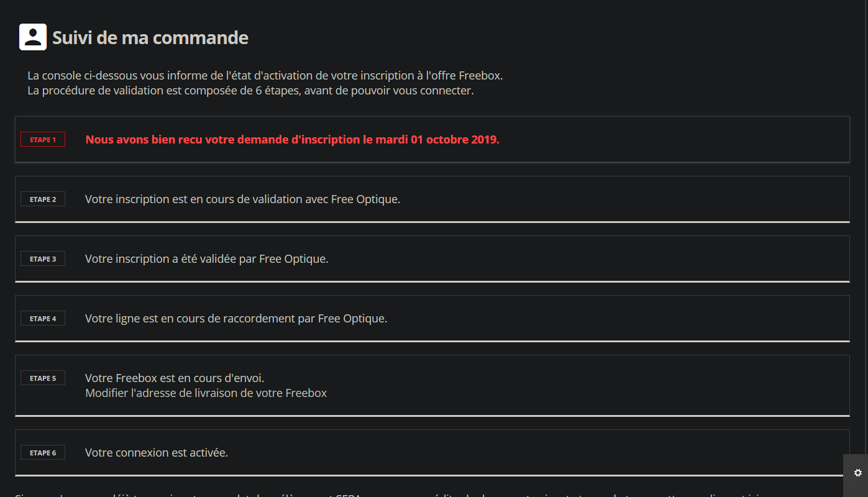Click the progress bar under Etape 6

pyautogui.click(x=432, y=475)
